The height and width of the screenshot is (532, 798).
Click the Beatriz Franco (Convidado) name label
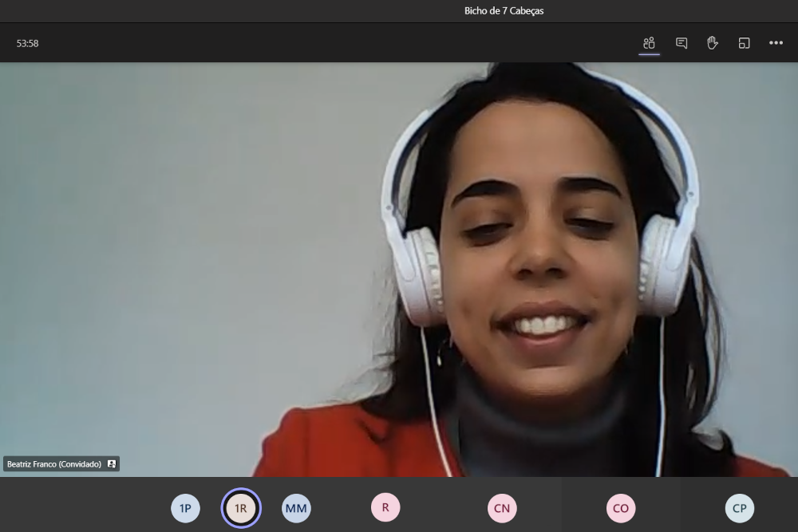(x=54, y=464)
